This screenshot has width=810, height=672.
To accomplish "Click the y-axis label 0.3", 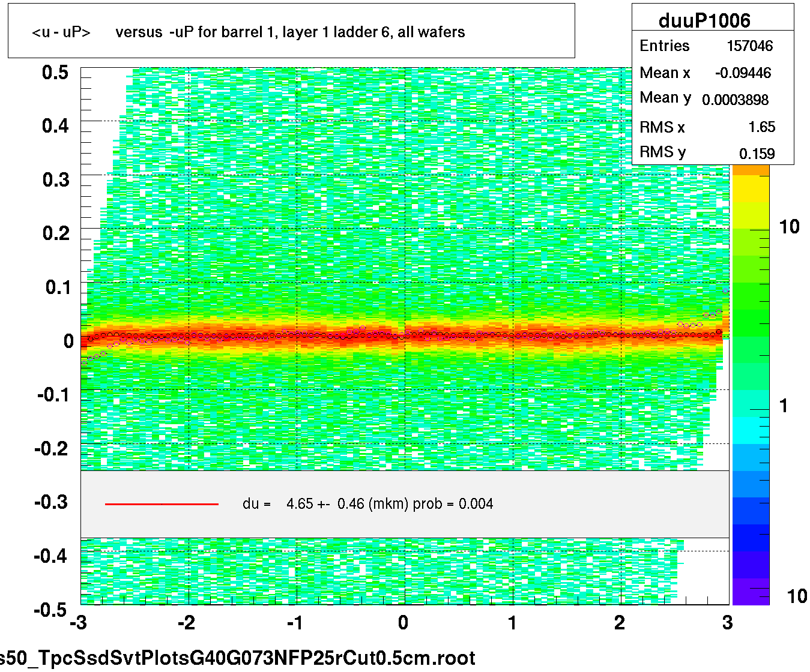I will pyautogui.click(x=55, y=180).
